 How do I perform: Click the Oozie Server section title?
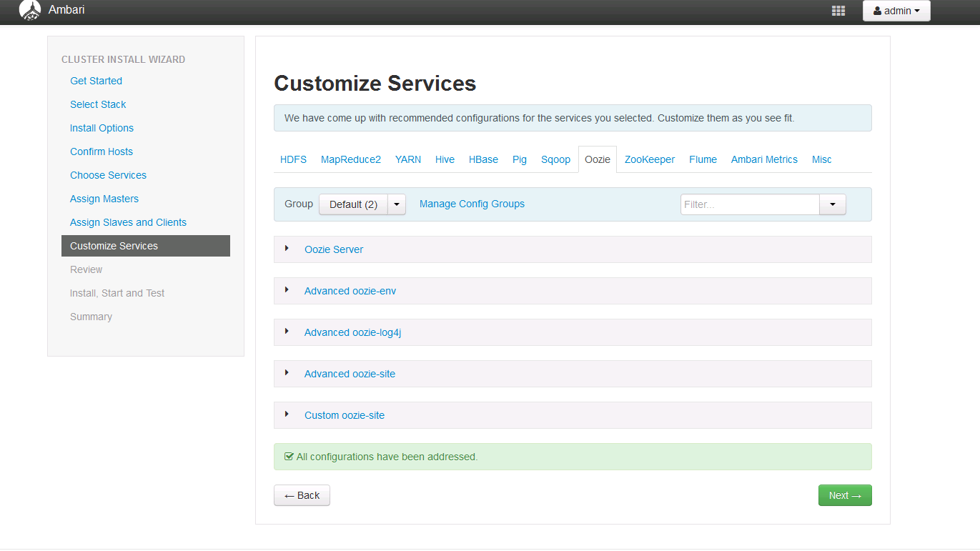pyautogui.click(x=334, y=249)
